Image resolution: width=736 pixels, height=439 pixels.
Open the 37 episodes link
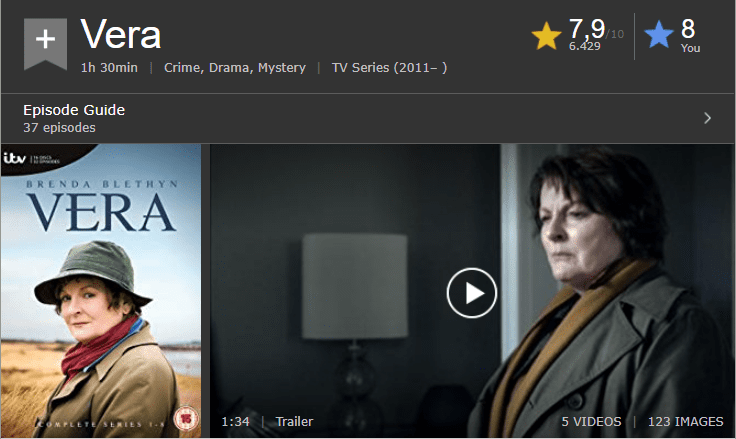tap(59, 128)
